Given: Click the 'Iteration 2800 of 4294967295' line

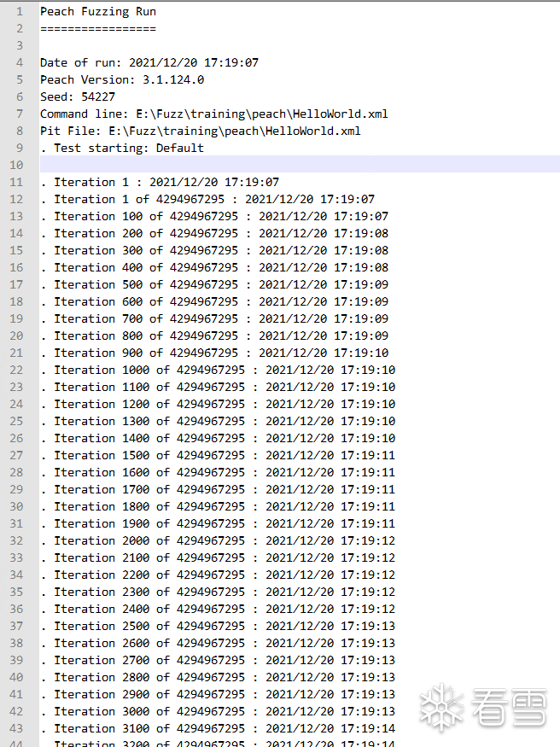Looking at the screenshot, I should (218, 678).
